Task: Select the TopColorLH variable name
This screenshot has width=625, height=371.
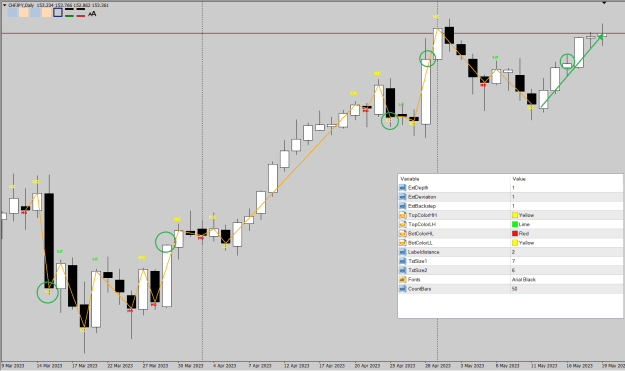Action: coord(422,224)
